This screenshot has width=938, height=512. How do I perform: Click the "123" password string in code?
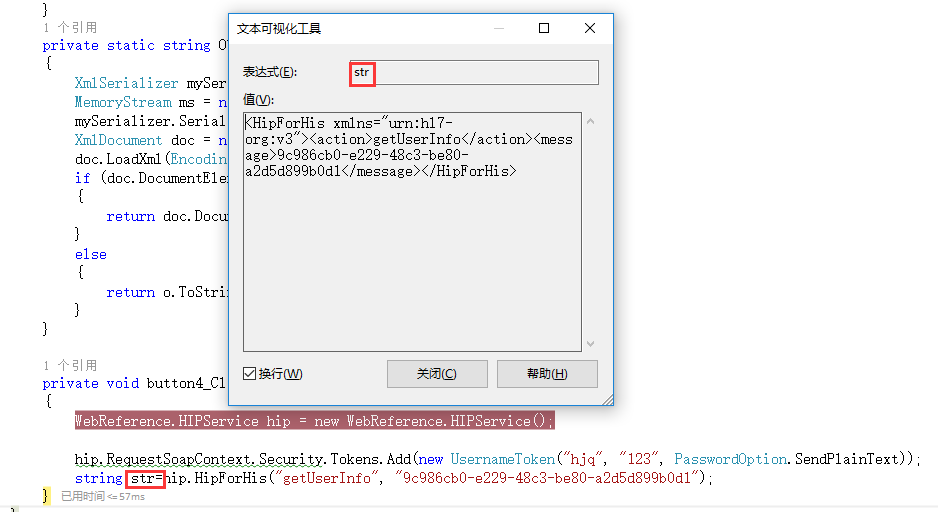click(638, 459)
